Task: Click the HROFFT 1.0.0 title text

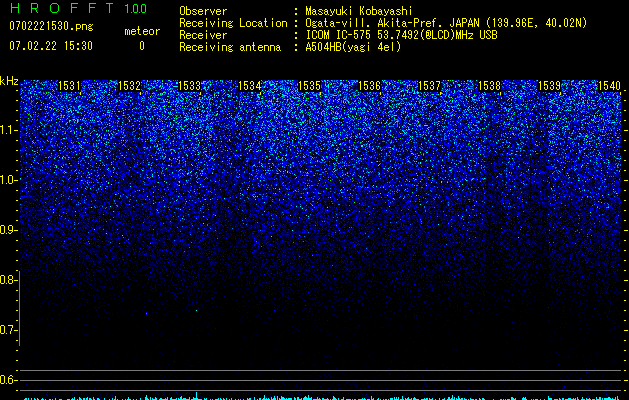Action: (x=78, y=8)
